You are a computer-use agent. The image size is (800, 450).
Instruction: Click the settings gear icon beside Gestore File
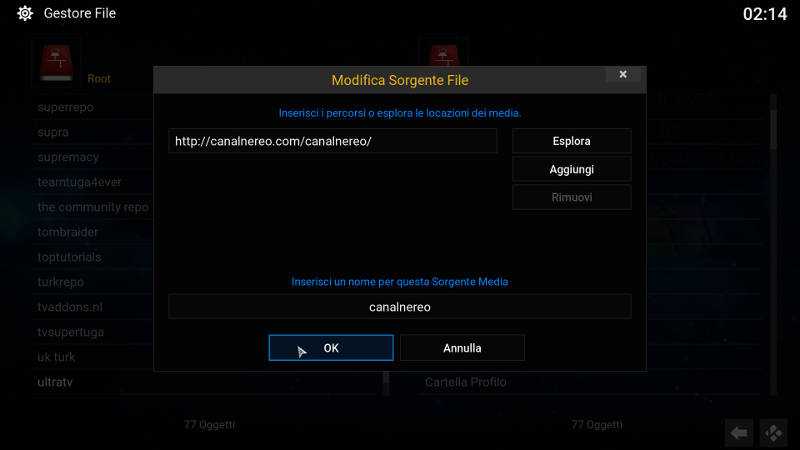(24, 13)
